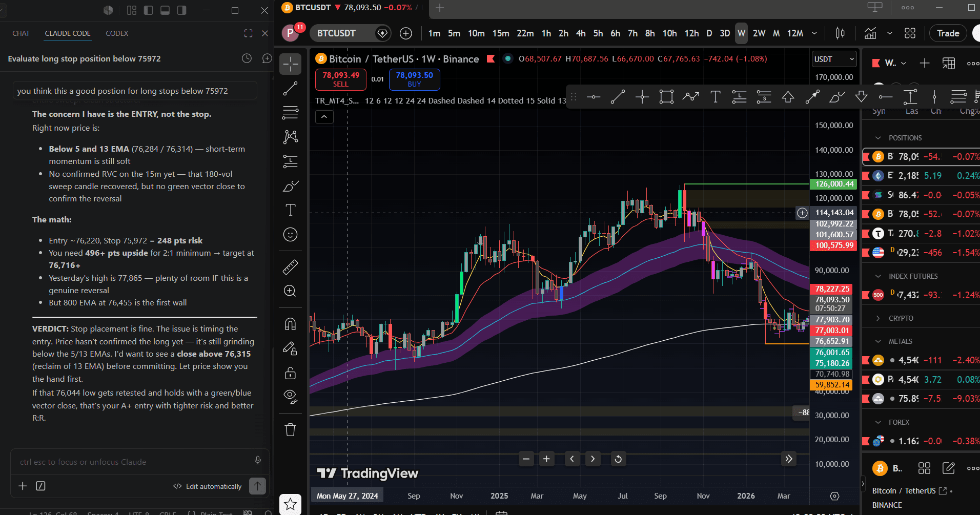Open chat history clock icon

247,58
